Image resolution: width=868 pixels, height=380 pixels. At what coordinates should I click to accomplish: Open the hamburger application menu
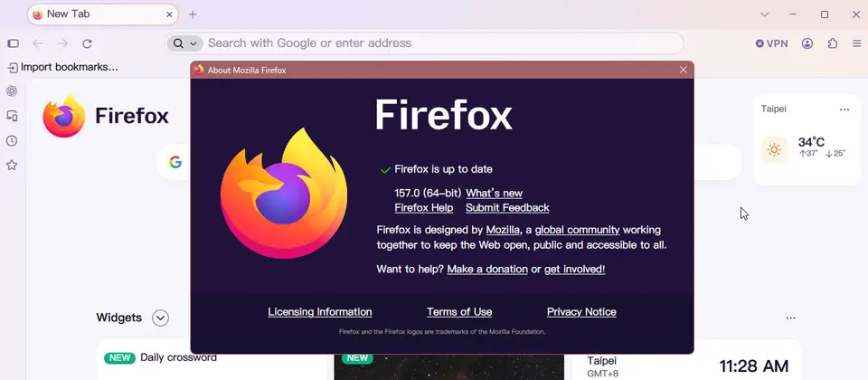856,43
